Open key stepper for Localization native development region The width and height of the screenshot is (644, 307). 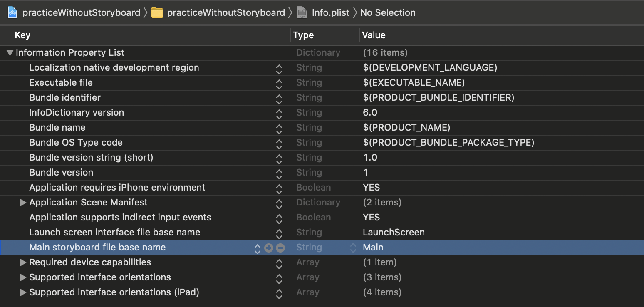click(x=279, y=69)
